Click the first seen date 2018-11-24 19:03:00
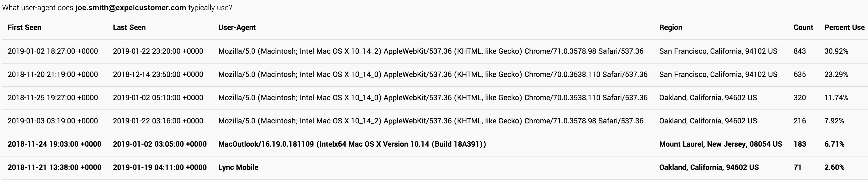The width and height of the screenshot is (868, 180). pos(54,144)
